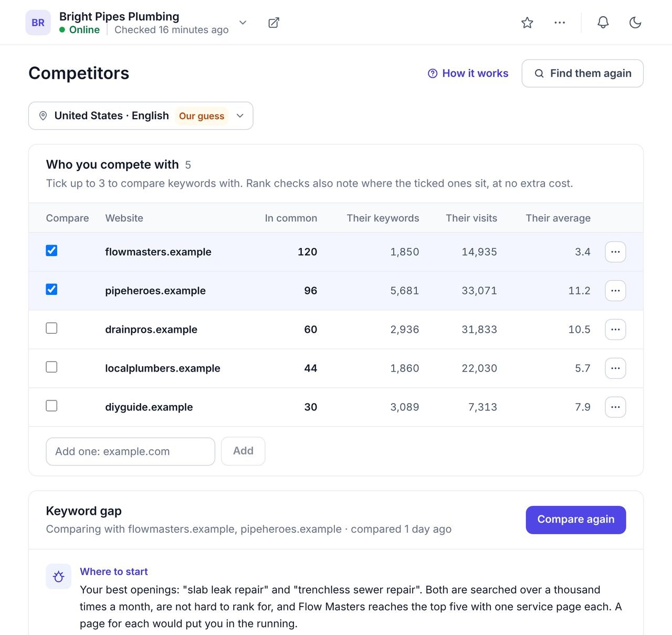Screen dimensions: 672x635
Task: Open row options for drainpros.example
Action: [x=615, y=330]
